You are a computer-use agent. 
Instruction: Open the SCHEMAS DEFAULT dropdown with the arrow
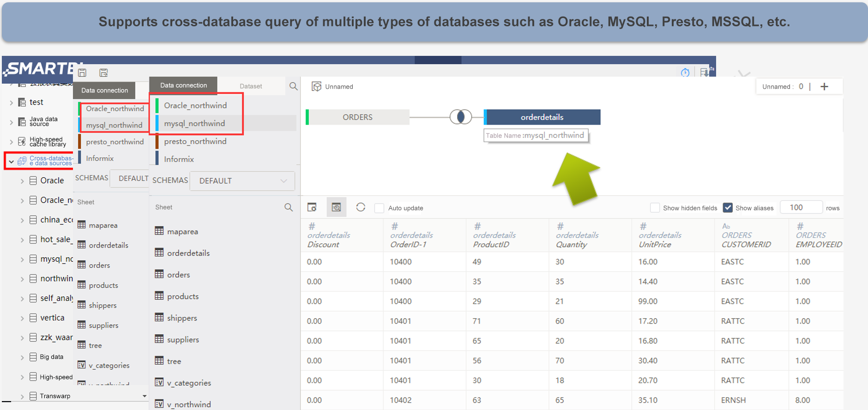coord(283,181)
